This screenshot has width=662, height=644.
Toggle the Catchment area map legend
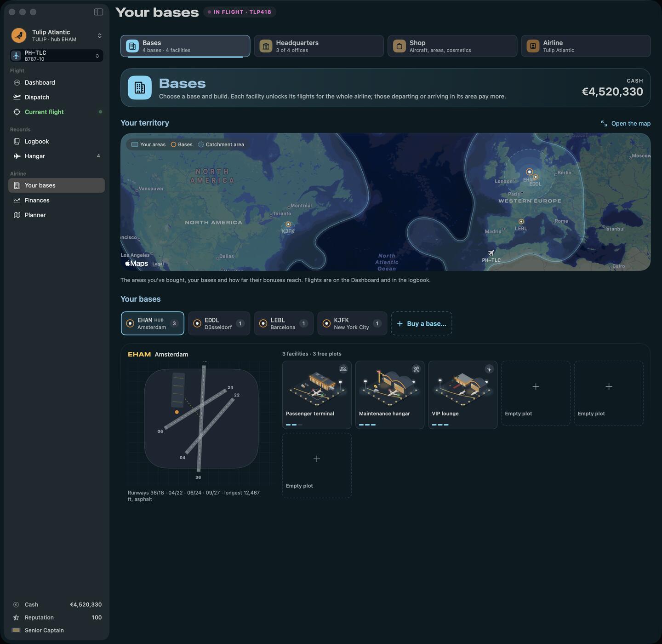pos(221,144)
